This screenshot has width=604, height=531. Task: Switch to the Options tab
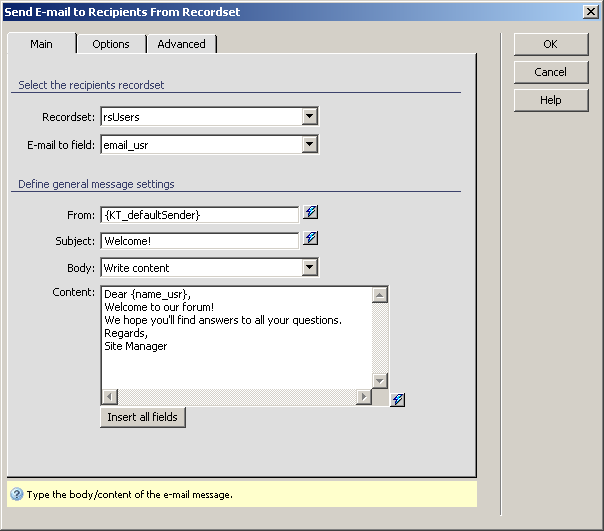coord(111,44)
